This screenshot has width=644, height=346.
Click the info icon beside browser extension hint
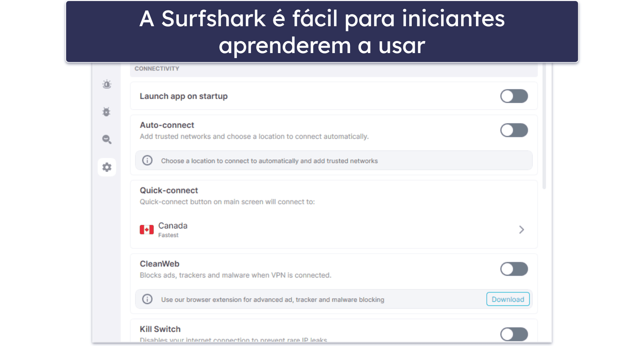pyautogui.click(x=147, y=299)
